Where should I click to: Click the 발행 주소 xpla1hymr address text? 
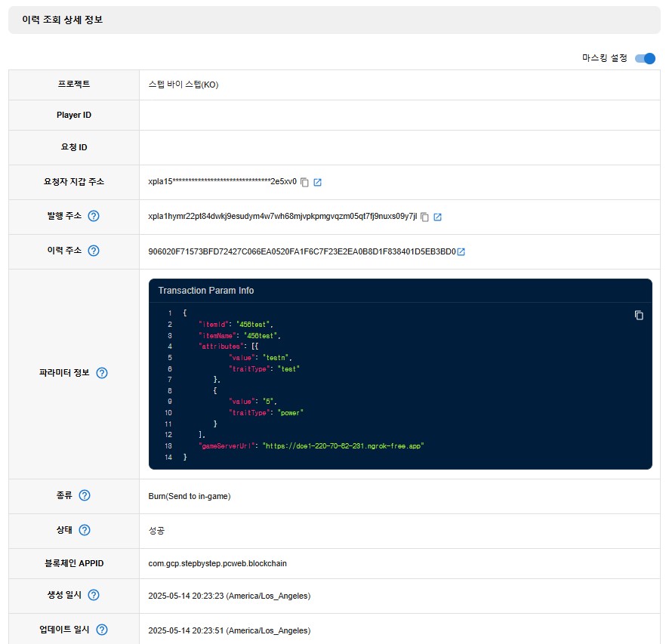tap(282, 217)
